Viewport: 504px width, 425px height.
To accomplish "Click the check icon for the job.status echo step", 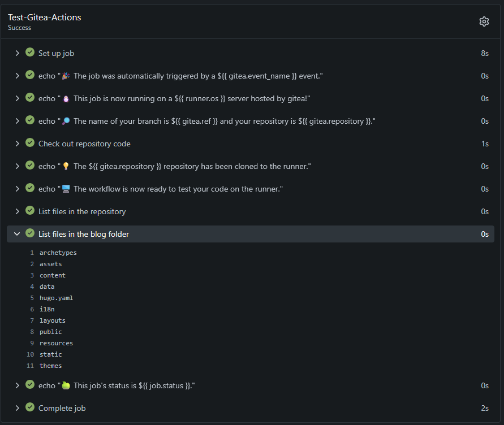I will point(30,385).
